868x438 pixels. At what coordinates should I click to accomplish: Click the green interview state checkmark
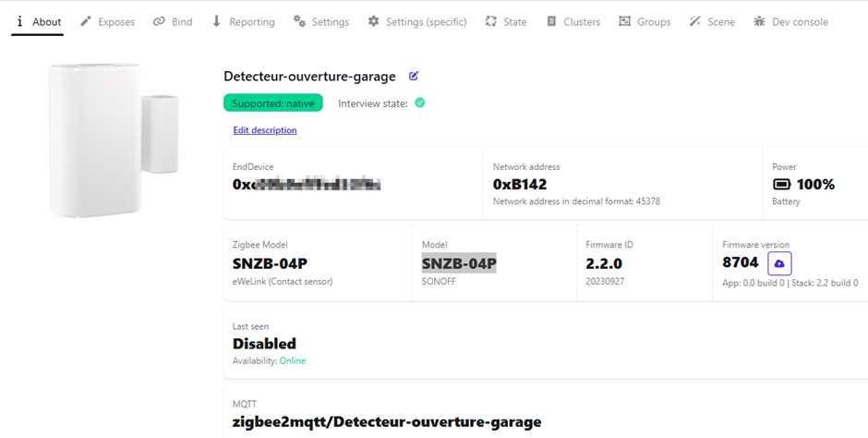click(420, 103)
